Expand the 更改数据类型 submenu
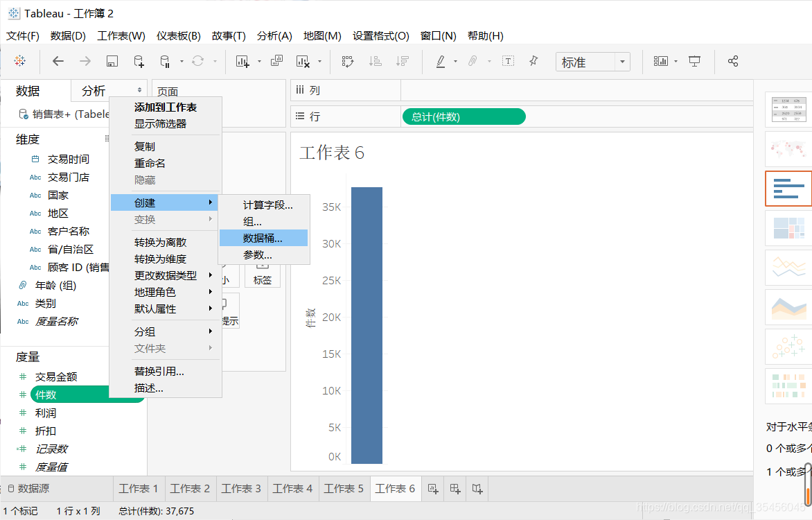812x520 pixels. (x=166, y=275)
